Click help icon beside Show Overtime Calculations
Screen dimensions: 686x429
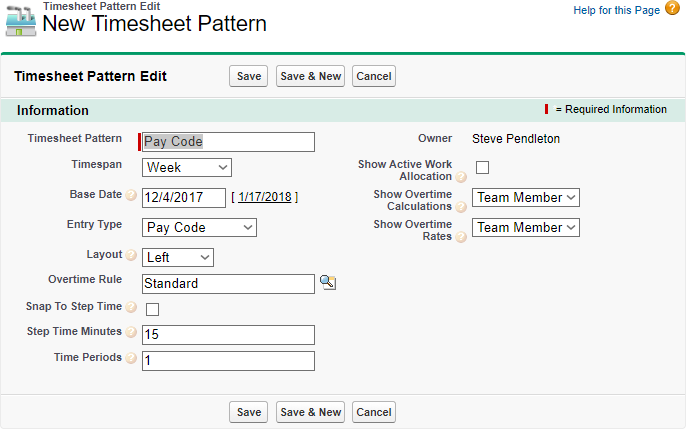point(461,207)
